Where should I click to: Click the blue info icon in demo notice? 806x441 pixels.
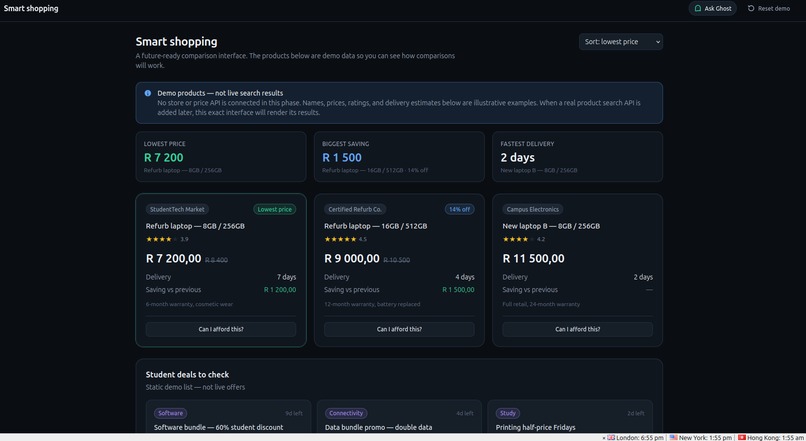[x=148, y=93]
